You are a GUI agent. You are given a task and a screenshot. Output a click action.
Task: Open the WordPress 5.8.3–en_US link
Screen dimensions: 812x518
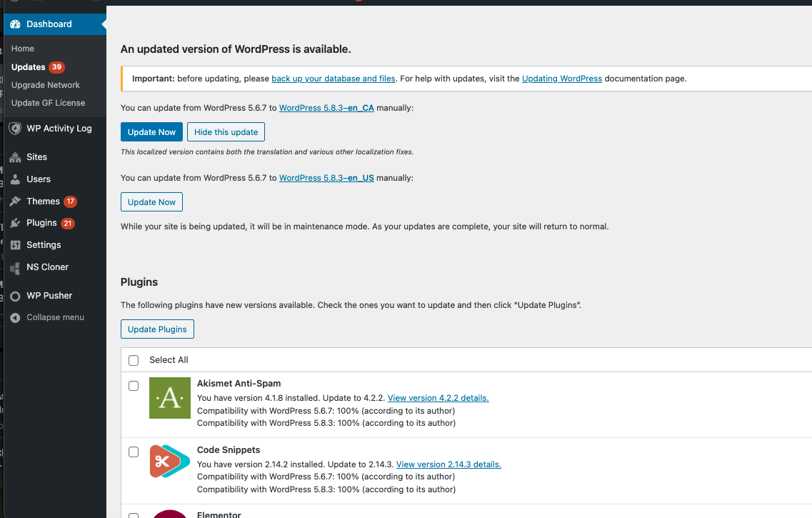(326, 178)
